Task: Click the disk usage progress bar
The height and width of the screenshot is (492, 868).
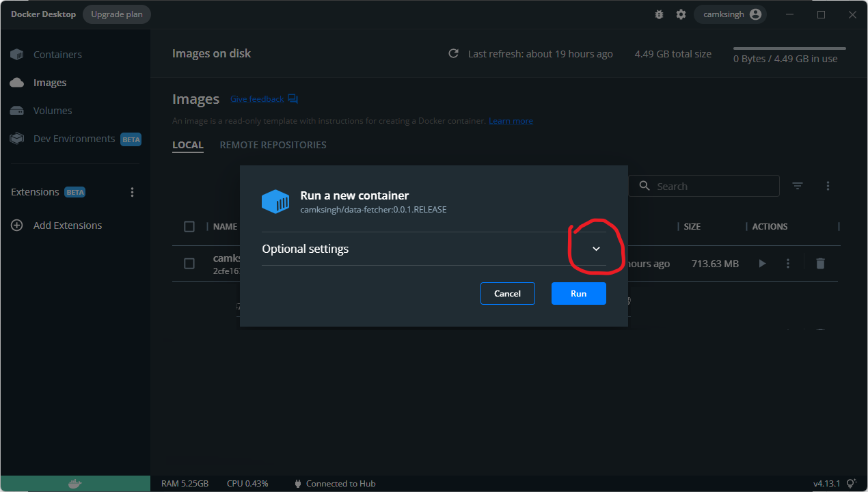Action: click(789, 49)
